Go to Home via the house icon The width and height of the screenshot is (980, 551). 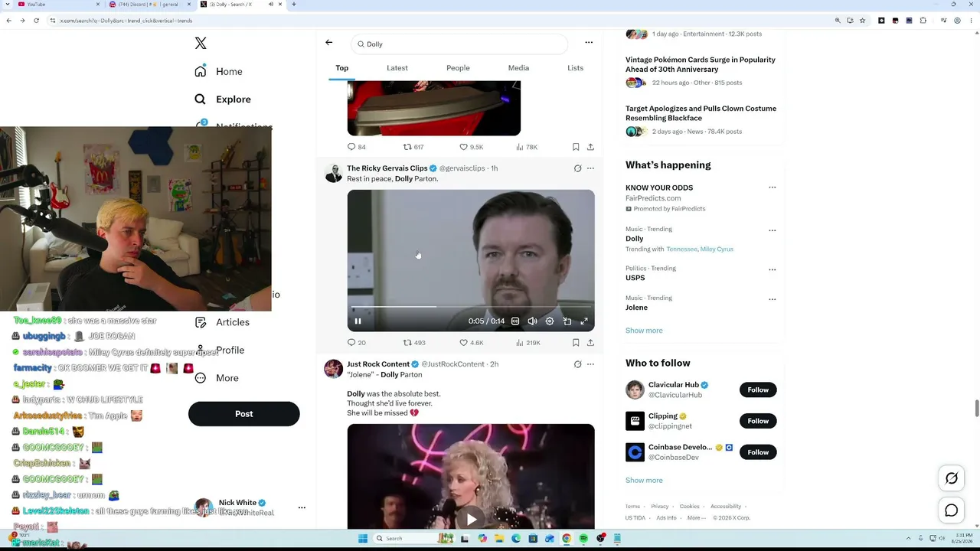point(200,71)
